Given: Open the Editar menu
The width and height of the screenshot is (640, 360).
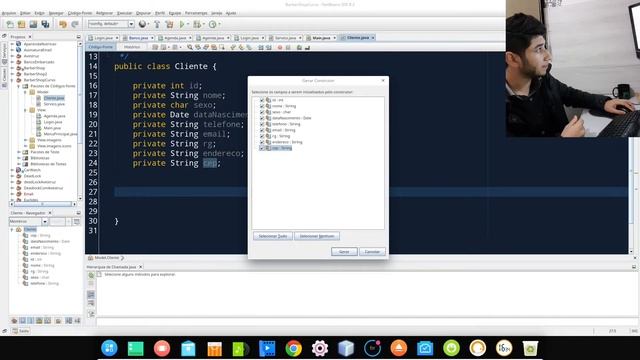Looking at the screenshot, I should pos(25,13).
